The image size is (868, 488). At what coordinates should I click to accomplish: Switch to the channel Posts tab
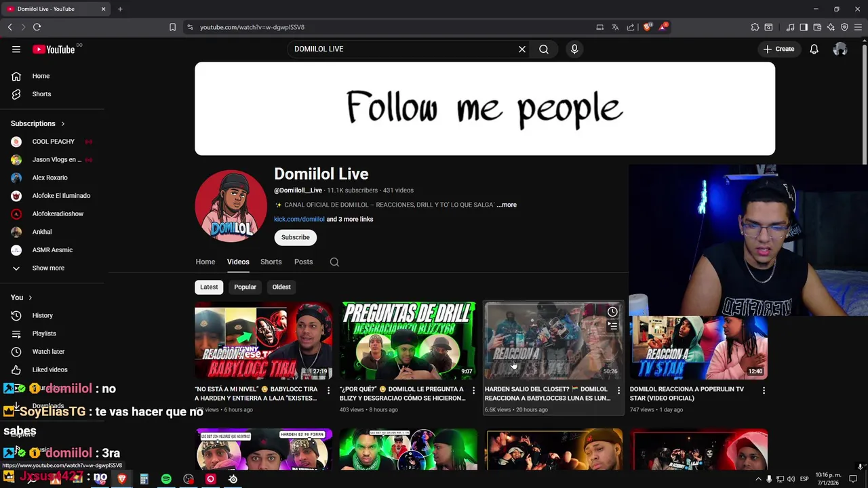click(303, 262)
